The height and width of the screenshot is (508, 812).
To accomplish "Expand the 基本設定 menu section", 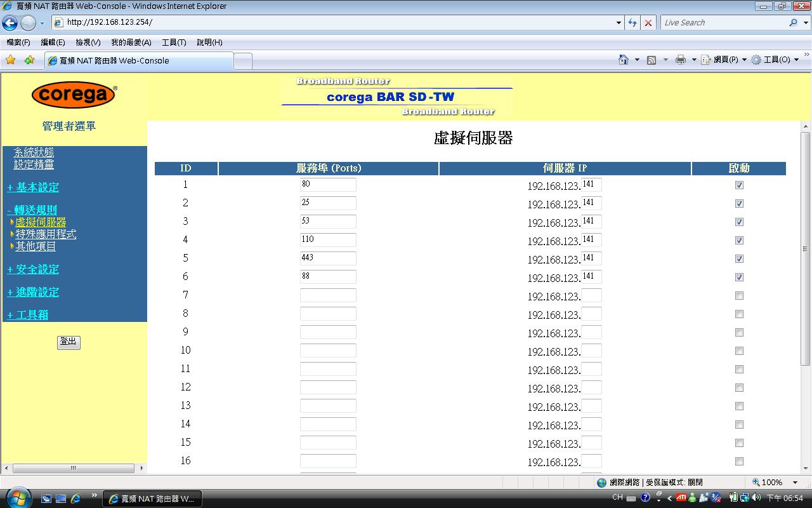I will pyautogui.click(x=33, y=187).
